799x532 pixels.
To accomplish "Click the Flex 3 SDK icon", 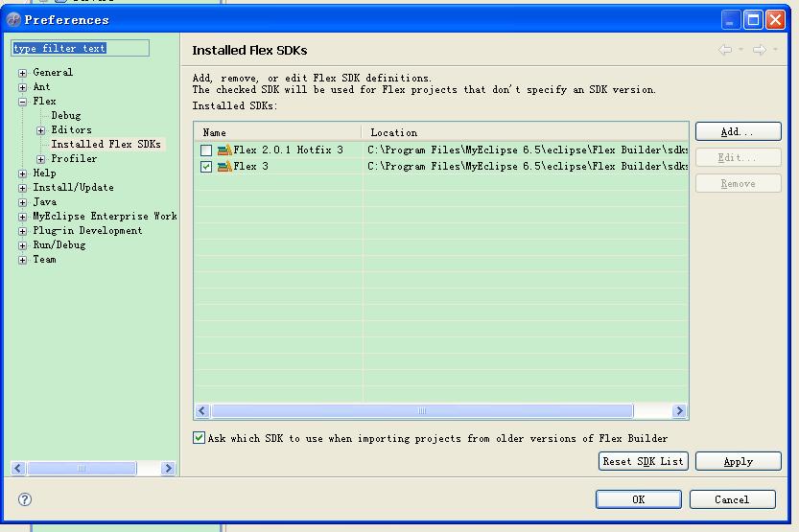I will coord(224,167).
